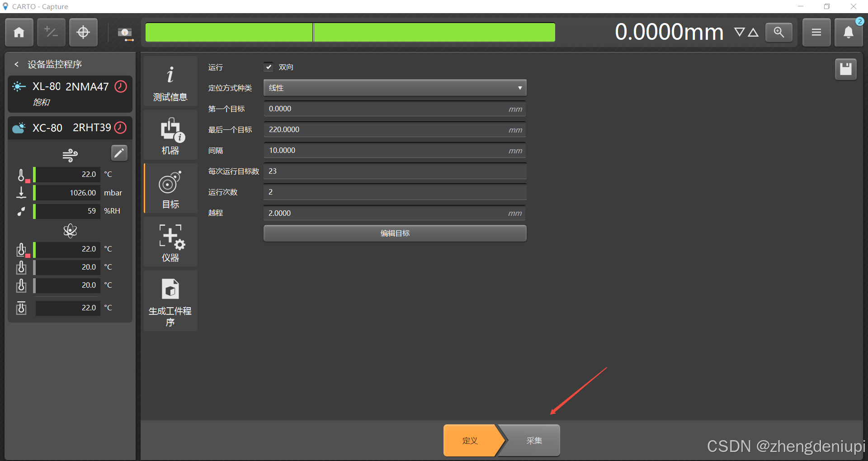This screenshot has width=868, height=461.
Task: Collapse the device monitor panel back arrow
Action: [17, 64]
